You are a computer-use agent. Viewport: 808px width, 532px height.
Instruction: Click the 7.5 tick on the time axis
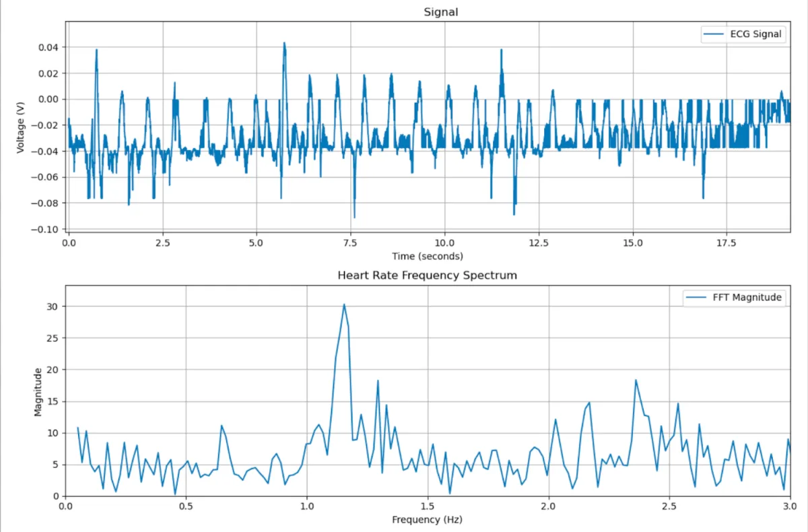pos(350,242)
